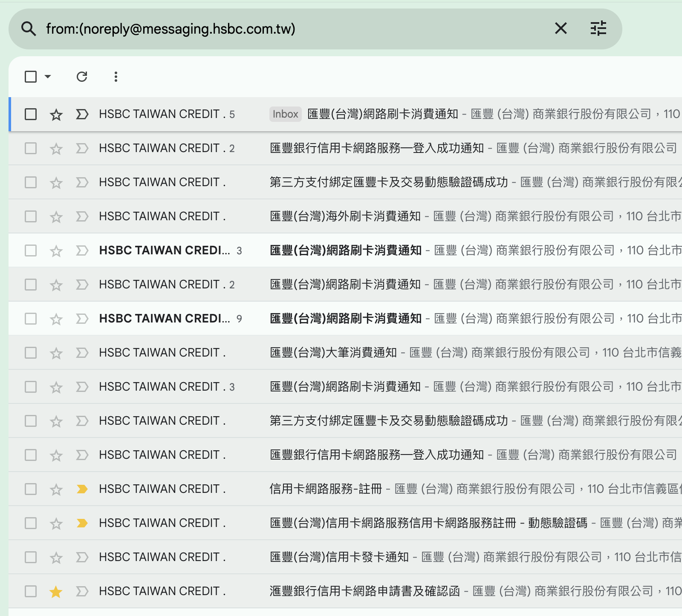Screen dimensions: 682x616
Task: Open the three-dot More menu
Action: click(x=116, y=77)
